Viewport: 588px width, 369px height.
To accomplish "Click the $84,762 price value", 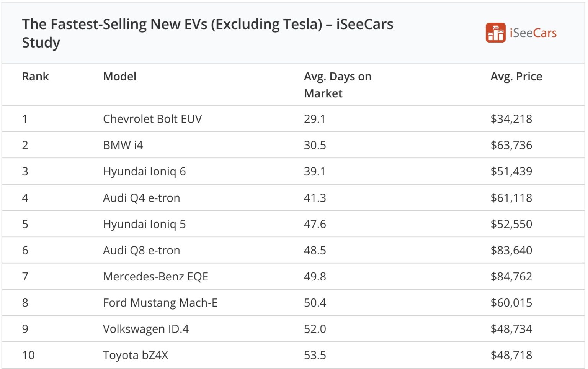I will point(511,276).
